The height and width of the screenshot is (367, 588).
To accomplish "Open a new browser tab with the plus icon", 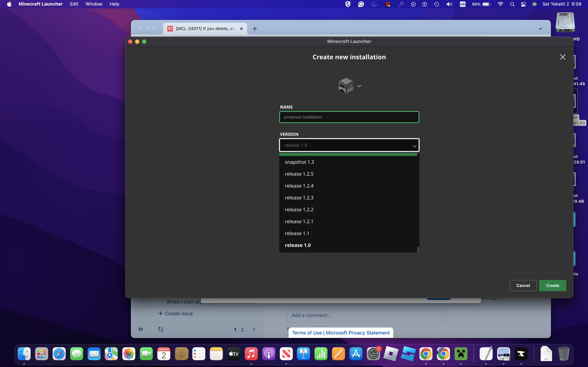I will pos(255,29).
